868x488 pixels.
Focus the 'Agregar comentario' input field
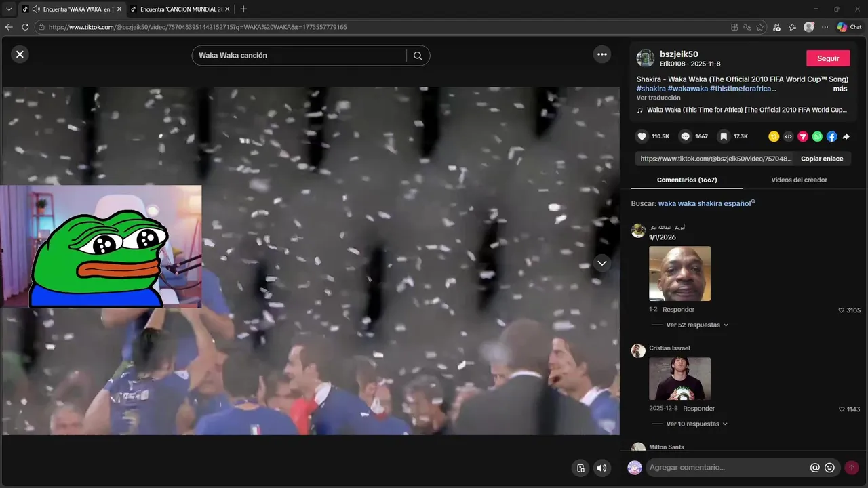tap(726, 468)
